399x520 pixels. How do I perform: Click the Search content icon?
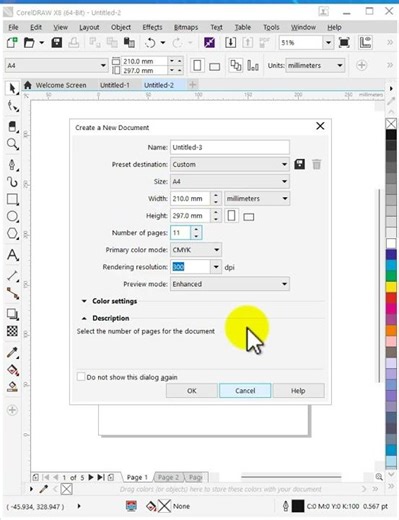pyautogui.click(x=209, y=43)
